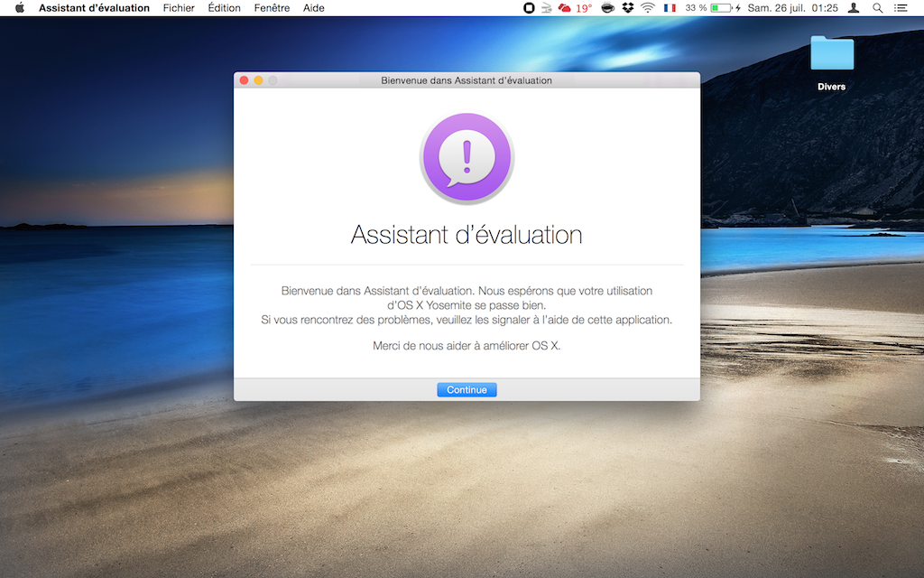Open the Édition menu

tap(224, 7)
